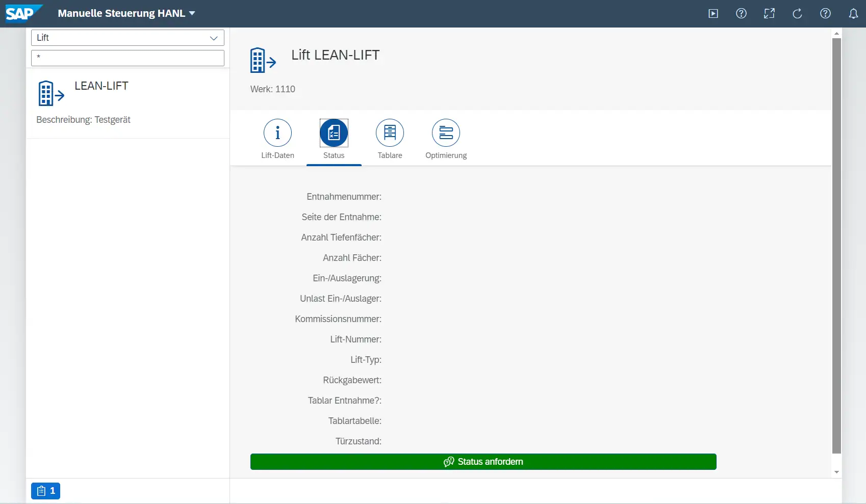Click the scrollbar down arrow
The width and height of the screenshot is (866, 504).
836,472
